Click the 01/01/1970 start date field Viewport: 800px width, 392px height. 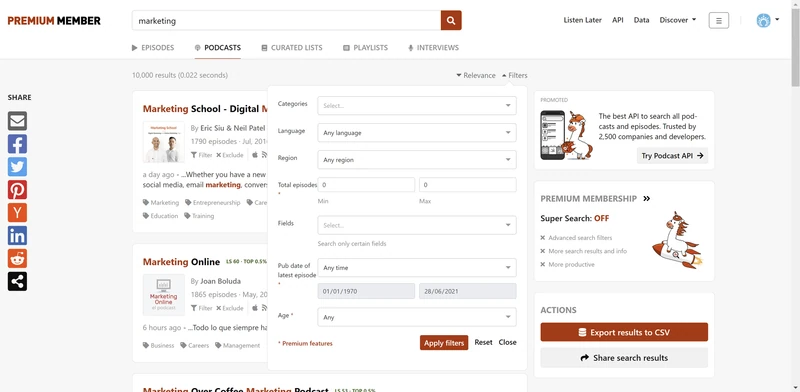[x=366, y=291]
